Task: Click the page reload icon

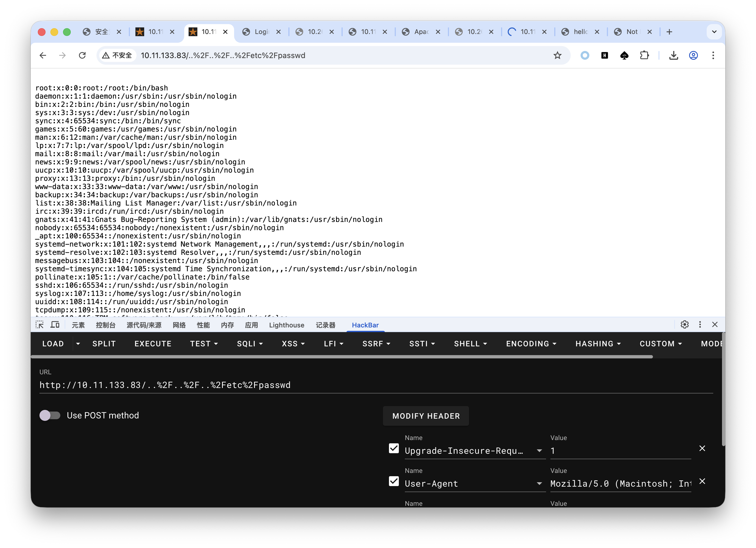Action: click(82, 55)
